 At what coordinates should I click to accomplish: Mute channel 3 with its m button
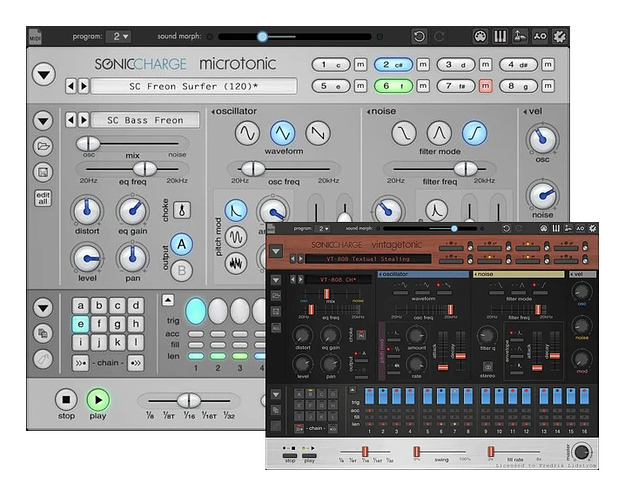pos(485,65)
